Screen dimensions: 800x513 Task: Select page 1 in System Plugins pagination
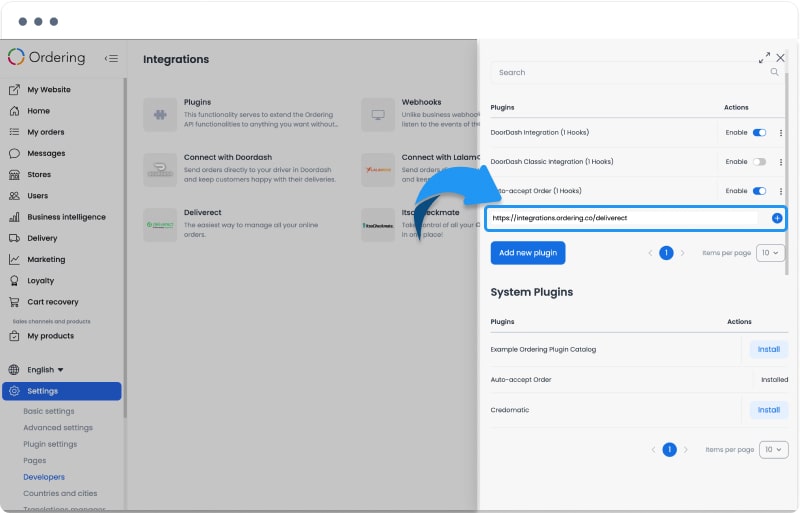pyautogui.click(x=669, y=450)
